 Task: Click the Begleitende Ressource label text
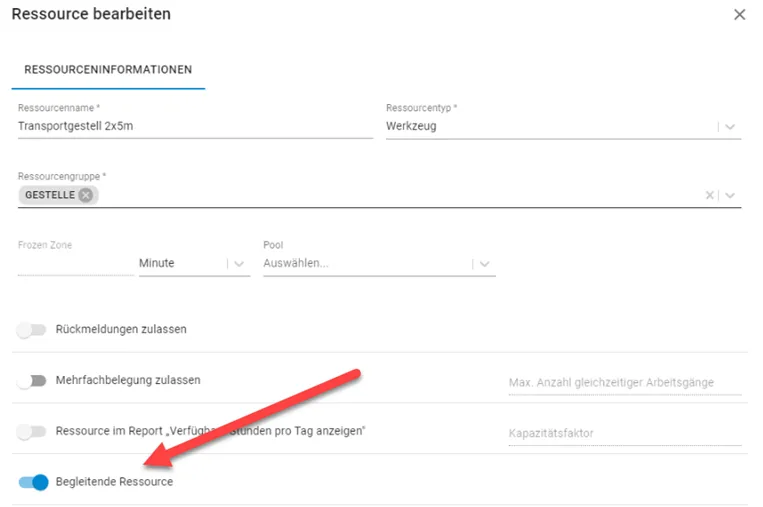(114, 482)
